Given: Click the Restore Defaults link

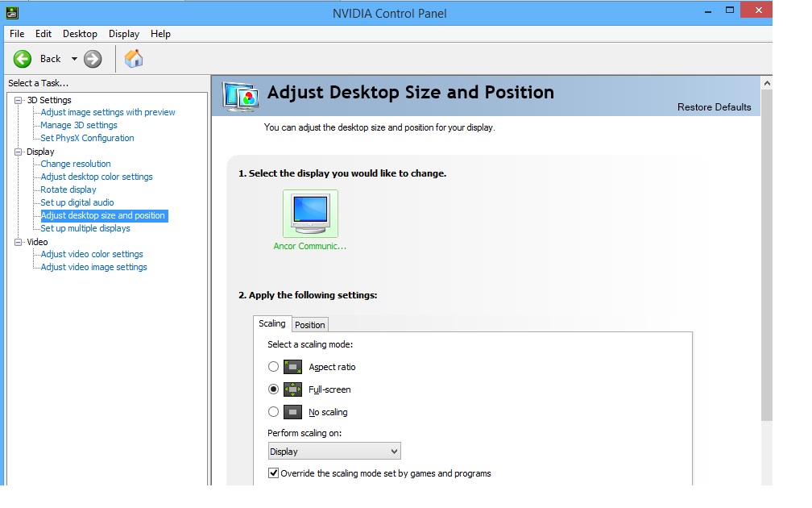Looking at the screenshot, I should click(x=714, y=106).
